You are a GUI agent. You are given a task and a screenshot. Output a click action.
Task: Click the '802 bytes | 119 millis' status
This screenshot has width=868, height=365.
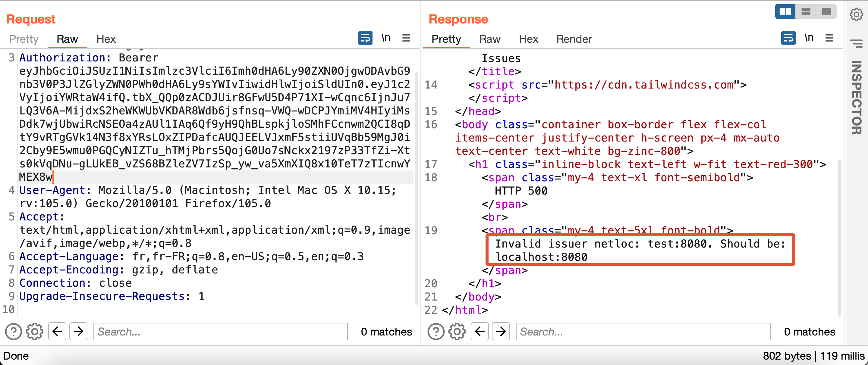(813, 356)
